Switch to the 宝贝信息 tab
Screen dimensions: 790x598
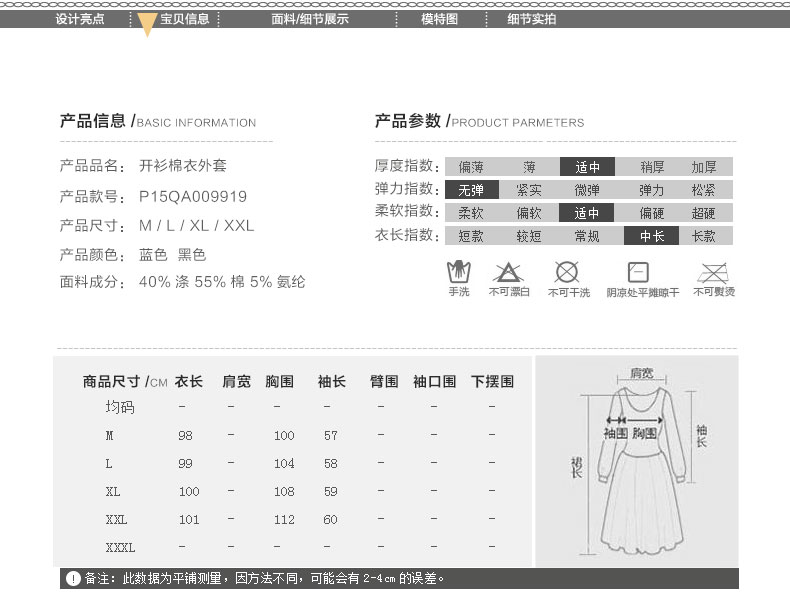click(184, 19)
